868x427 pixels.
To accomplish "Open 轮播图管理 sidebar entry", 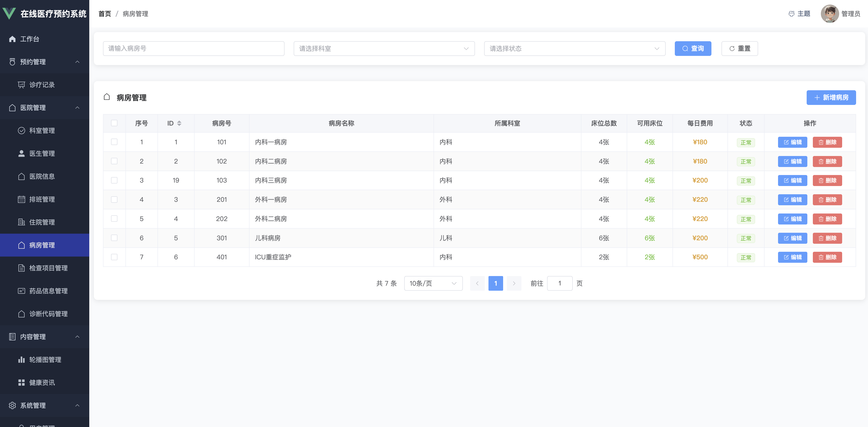I will pos(45,360).
